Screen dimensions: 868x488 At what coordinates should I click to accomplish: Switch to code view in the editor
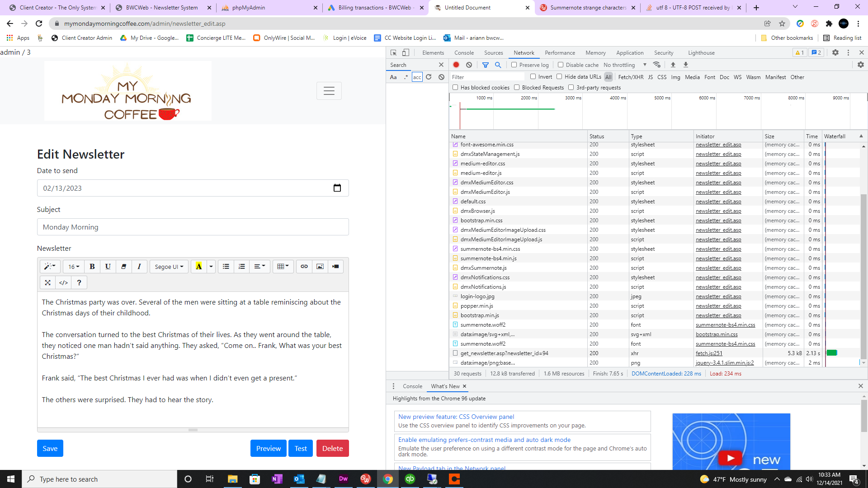coord(63,283)
